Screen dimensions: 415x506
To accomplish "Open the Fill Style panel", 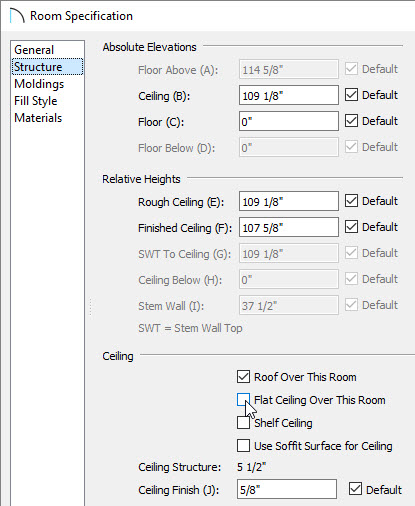I will (36, 101).
